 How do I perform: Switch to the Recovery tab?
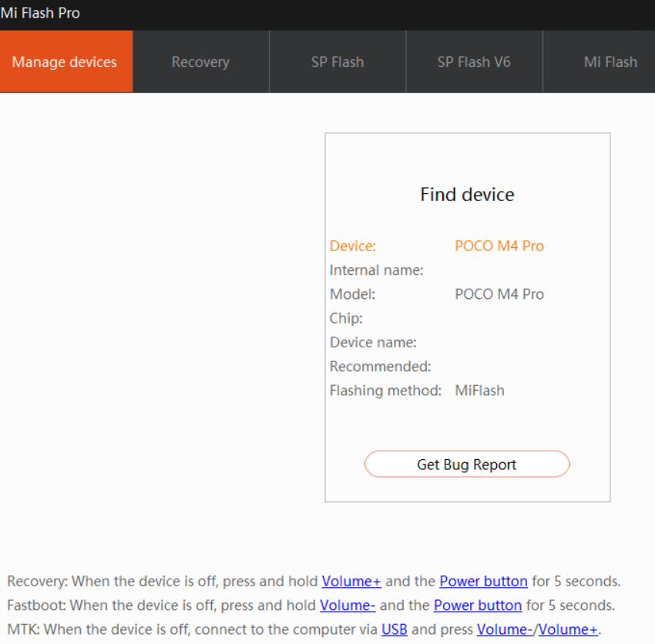(x=200, y=62)
